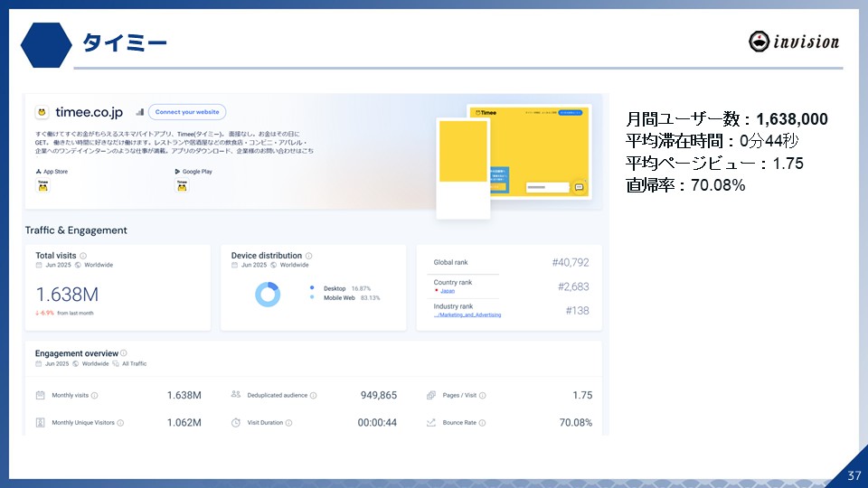Image resolution: width=868 pixels, height=488 pixels.
Task: Click the Bounce Rate info icon
Action: tap(482, 423)
